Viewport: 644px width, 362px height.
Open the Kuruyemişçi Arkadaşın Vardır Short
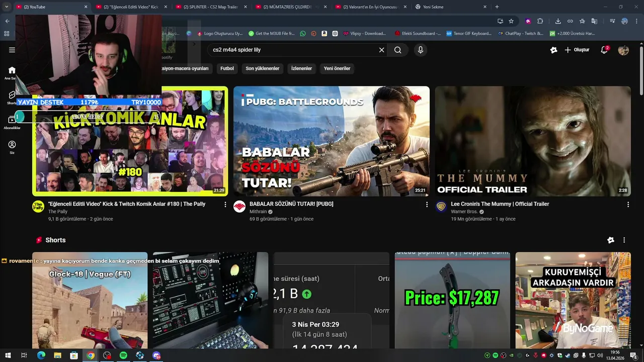[x=573, y=300]
